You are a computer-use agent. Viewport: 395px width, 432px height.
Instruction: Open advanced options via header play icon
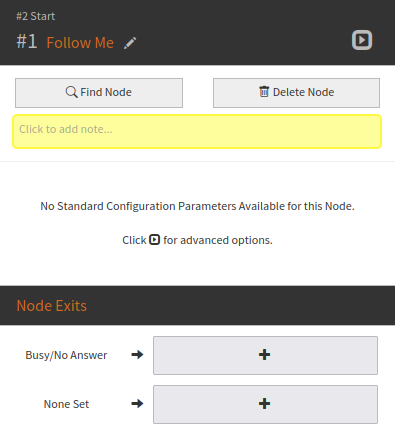pos(362,40)
